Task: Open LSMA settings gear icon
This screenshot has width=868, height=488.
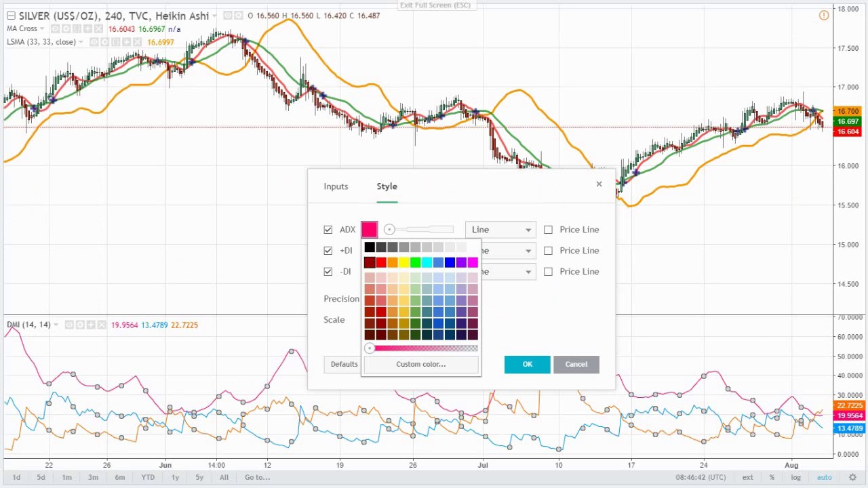Action: coord(105,42)
